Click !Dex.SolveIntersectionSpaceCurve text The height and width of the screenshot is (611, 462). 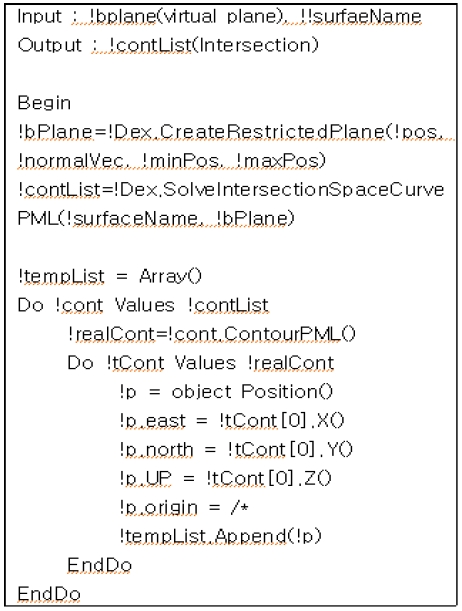279,190
